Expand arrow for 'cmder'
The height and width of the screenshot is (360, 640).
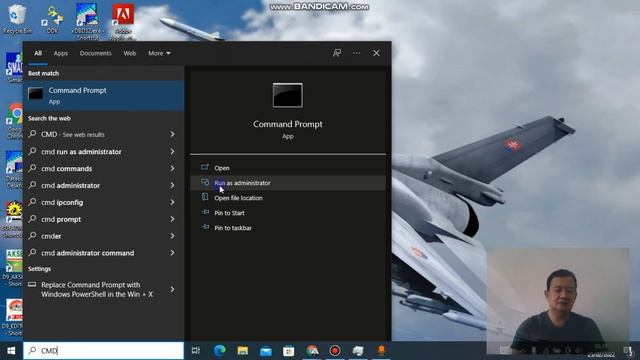[x=172, y=236]
